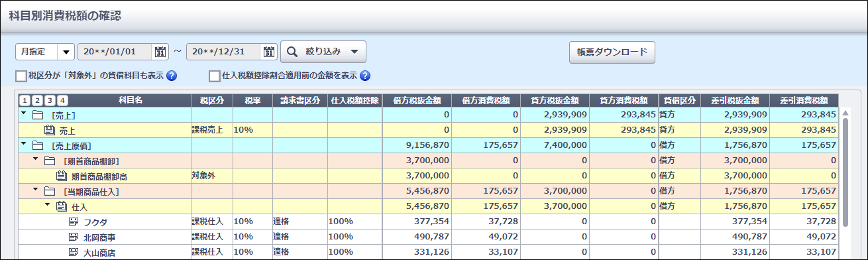Click the 差引税抜金額 column header
This screenshot has height=260, width=868.
[x=735, y=101]
